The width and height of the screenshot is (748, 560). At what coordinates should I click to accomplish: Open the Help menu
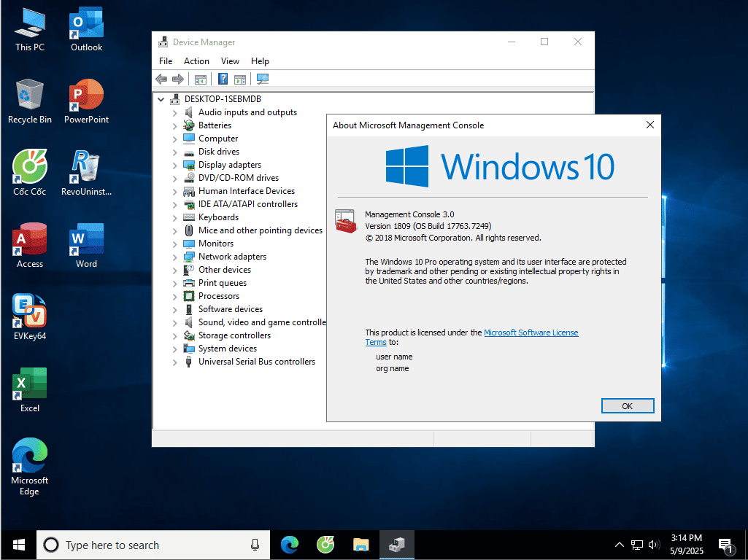[x=260, y=61]
